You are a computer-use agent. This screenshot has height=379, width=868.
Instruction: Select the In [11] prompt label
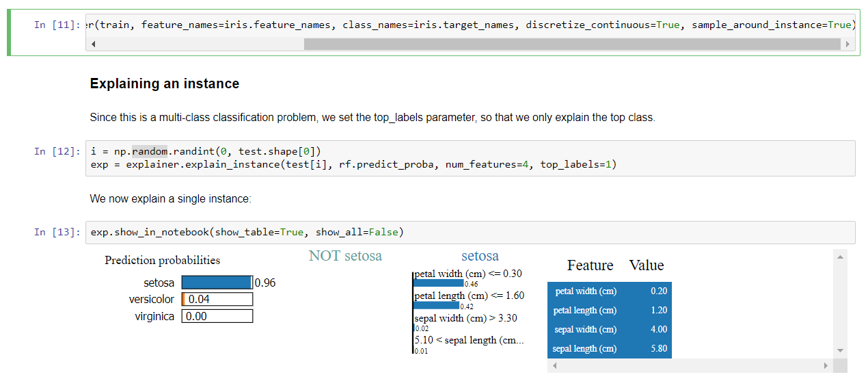click(57, 25)
